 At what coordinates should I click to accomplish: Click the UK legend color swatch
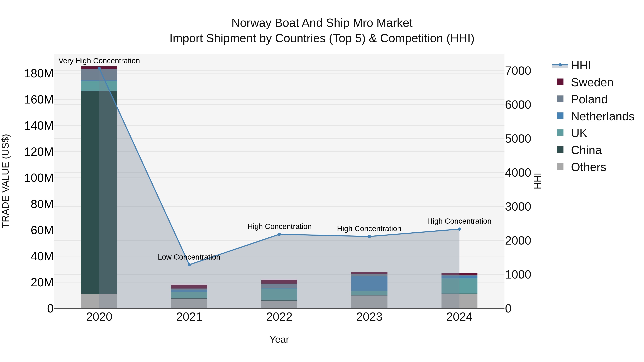click(560, 133)
